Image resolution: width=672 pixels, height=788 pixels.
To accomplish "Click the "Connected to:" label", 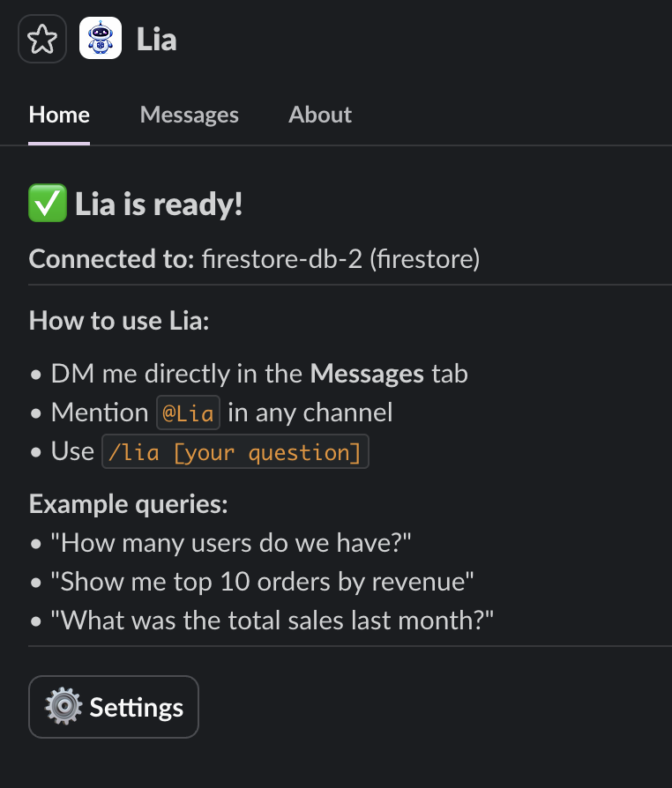I will tap(111, 259).
